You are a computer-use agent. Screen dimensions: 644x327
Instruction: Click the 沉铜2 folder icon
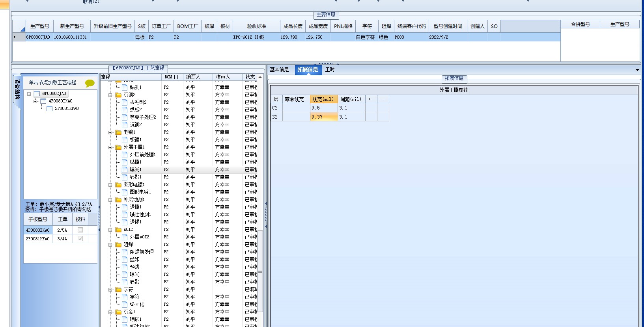118,95
